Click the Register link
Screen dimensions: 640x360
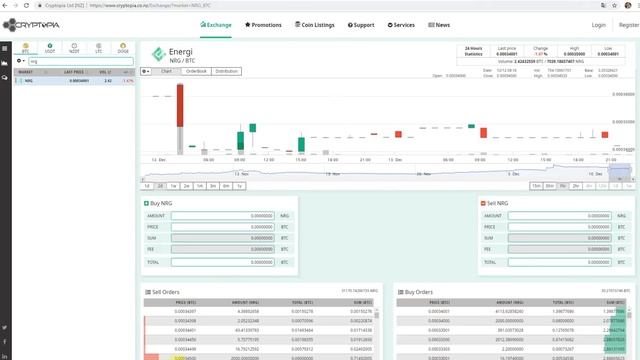[x=629, y=25]
